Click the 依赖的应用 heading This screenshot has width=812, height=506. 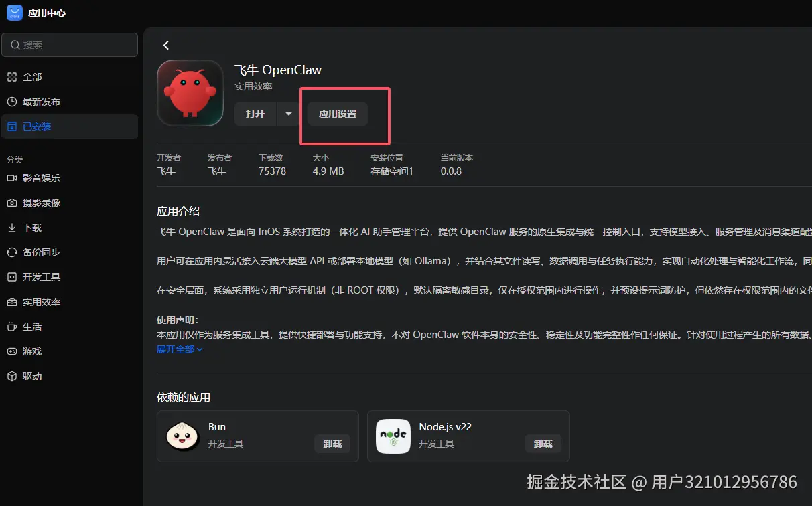pyautogui.click(x=184, y=398)
